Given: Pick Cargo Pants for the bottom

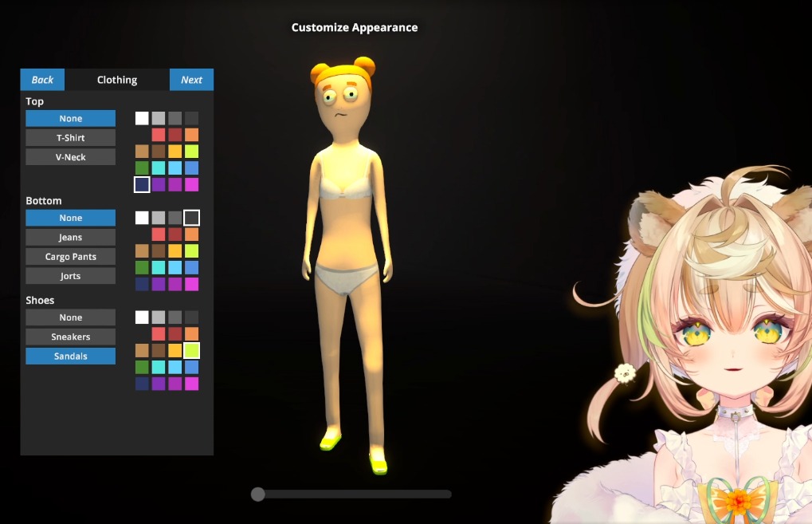Looking at the screenshot, I should 70,257.
